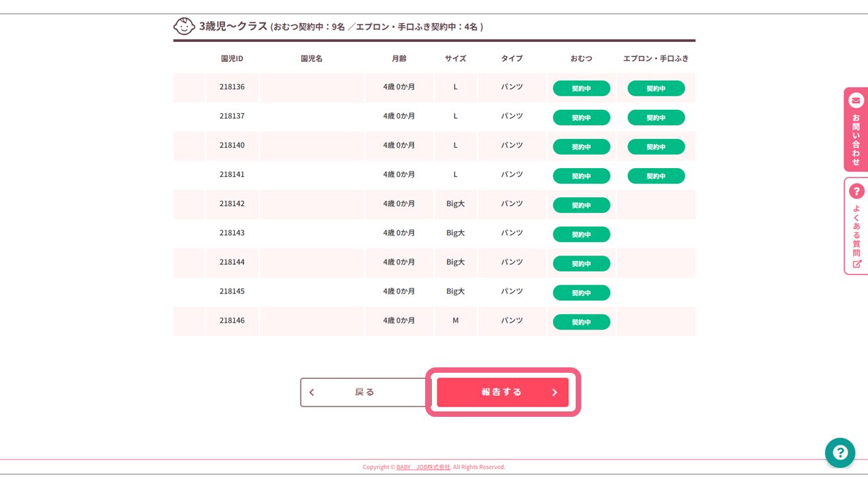Open the よくある質問 side tab
Viewport: 868px width, 488px height.
[856, 227]
